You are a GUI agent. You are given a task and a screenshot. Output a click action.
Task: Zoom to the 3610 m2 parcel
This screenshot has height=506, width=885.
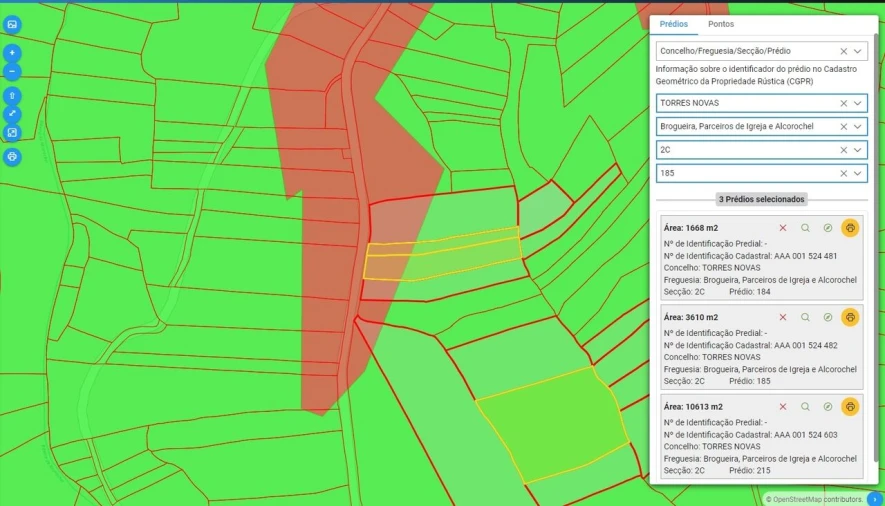tap(805, 317)
